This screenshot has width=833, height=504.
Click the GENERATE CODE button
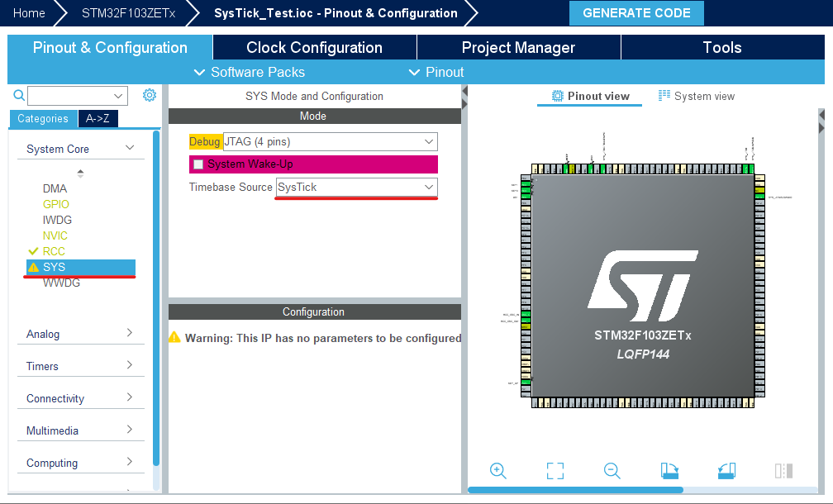coord(636,13)
